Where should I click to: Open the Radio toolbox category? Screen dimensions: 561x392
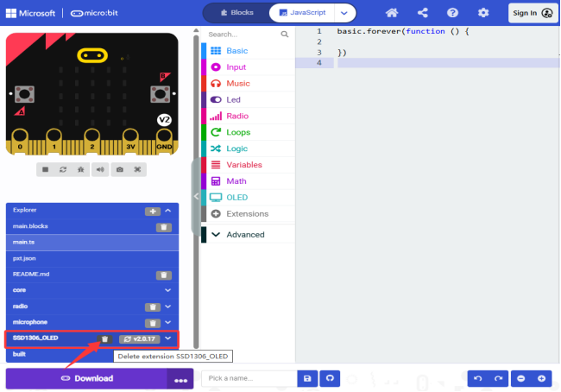click(x=249, y=116)
